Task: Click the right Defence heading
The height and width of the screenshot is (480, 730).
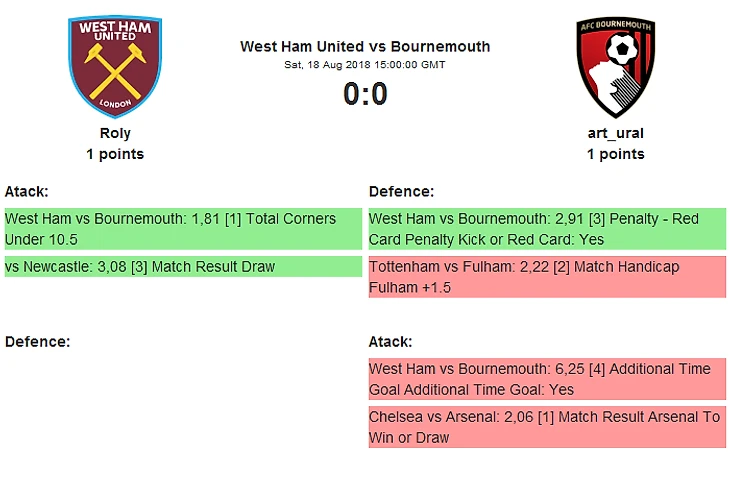Action: [x=401, y=191]
